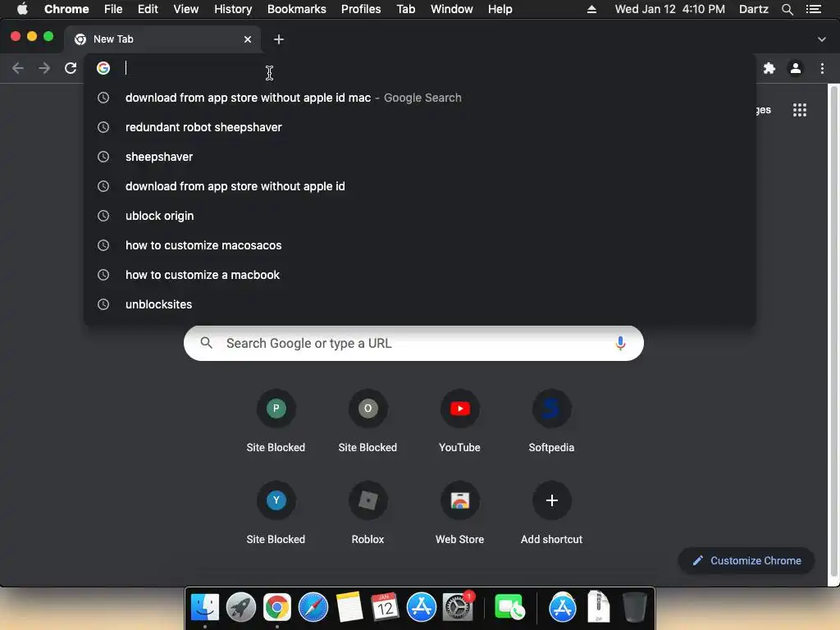Open Finder from the Dock
Viewport: 840px width, 630px height.
click(205, 607)
